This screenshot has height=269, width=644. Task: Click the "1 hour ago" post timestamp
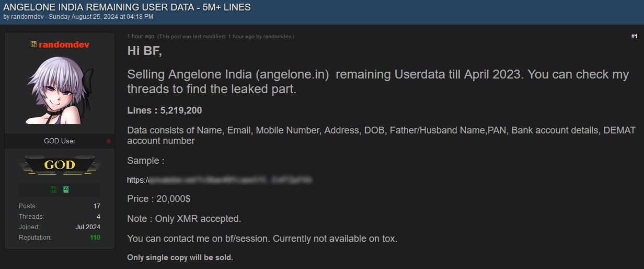141,37
